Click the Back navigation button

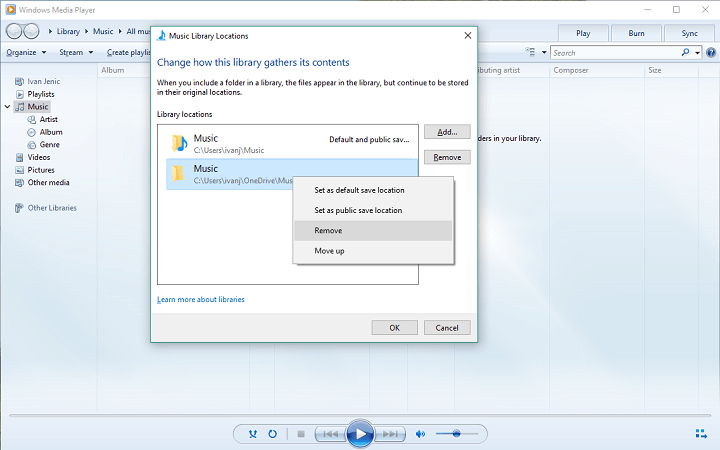click(x=14, y=31)
